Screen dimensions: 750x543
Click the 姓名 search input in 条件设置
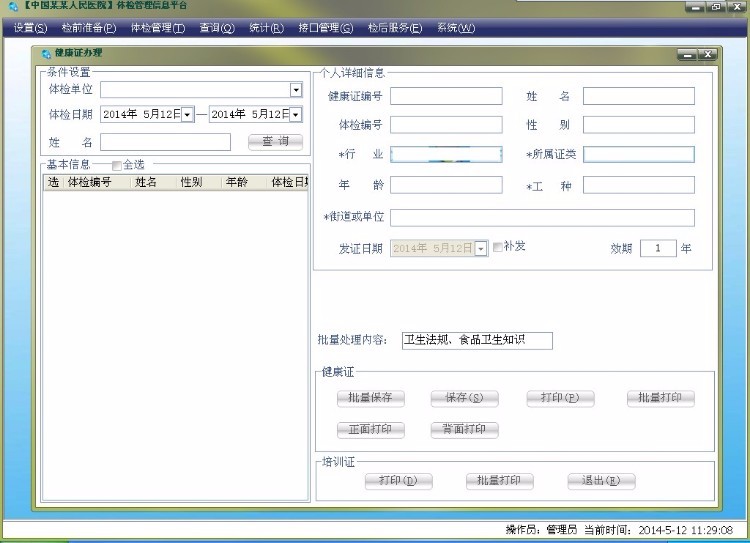coord(165,142)
